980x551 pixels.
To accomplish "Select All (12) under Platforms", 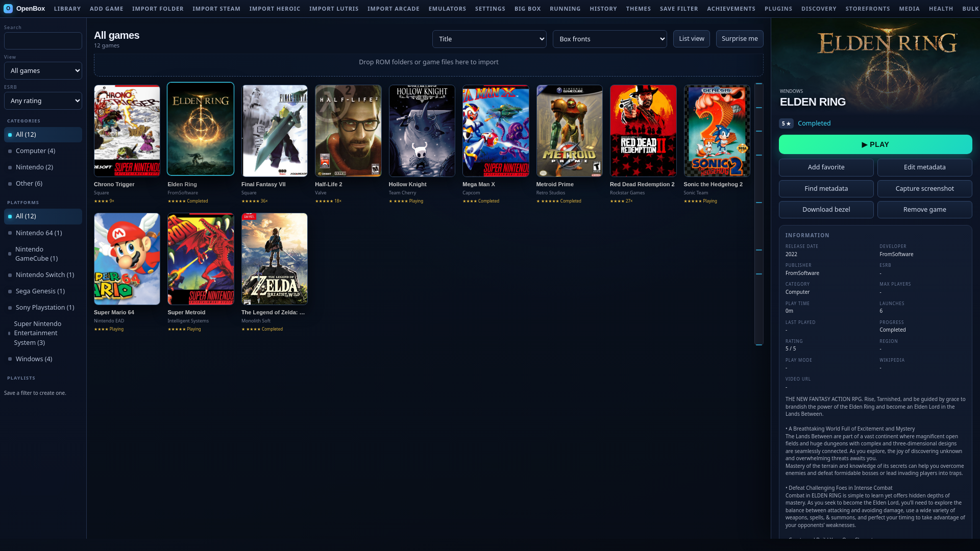I will [x=43, y=216].
